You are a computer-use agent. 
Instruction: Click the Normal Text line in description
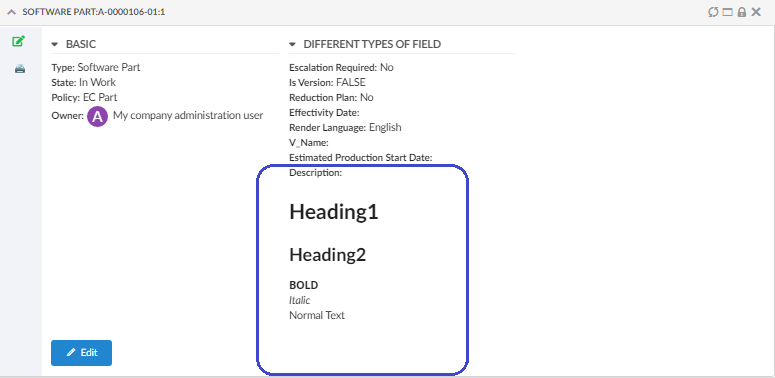click(317, 315)
